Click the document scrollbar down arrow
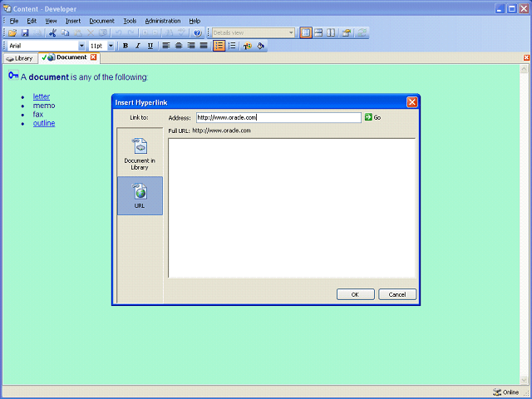Viewport: 532px width, 399px height. [524, 380]
